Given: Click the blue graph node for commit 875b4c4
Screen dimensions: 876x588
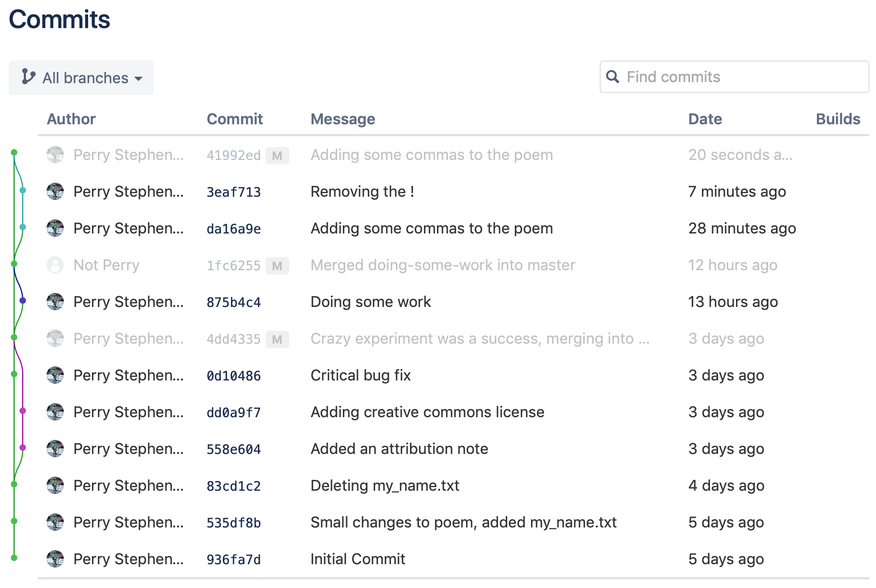Looking at the screenshot, I should coord(23,300).
